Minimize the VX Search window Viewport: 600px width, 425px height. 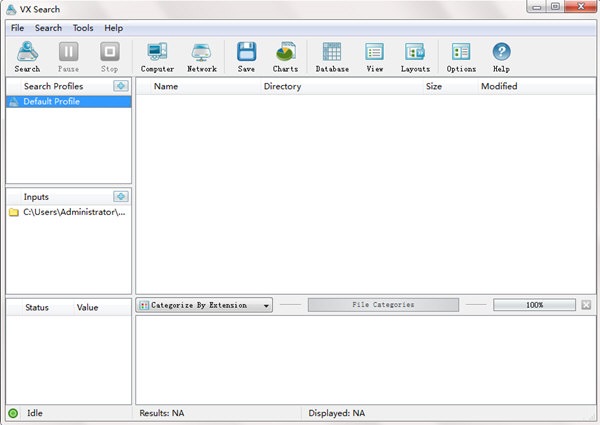[537, 7]
